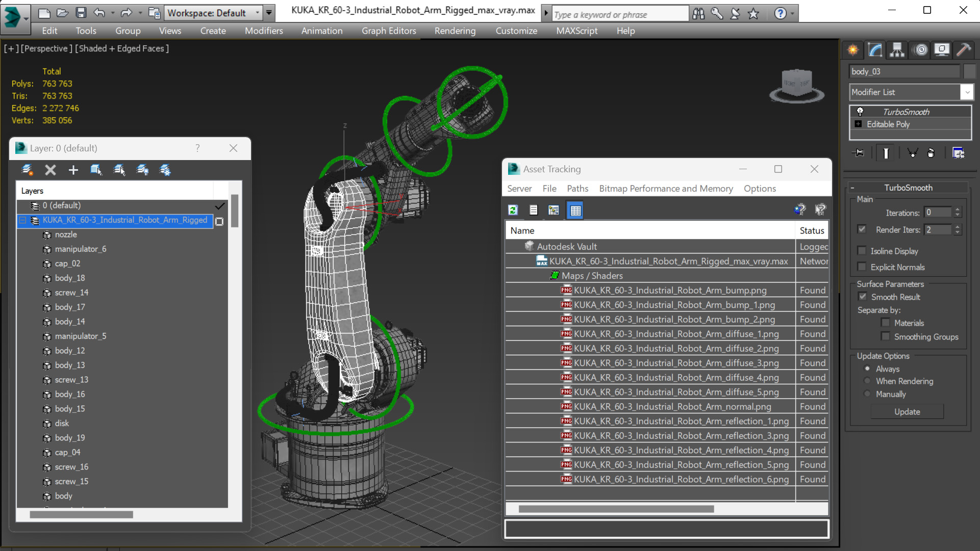980x551 pixels.
Task: Enable Separate by Materials checkbox
Action: 886,323
